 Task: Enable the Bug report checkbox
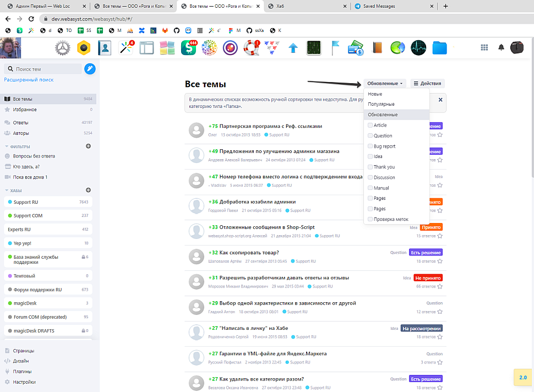[370, 146]
